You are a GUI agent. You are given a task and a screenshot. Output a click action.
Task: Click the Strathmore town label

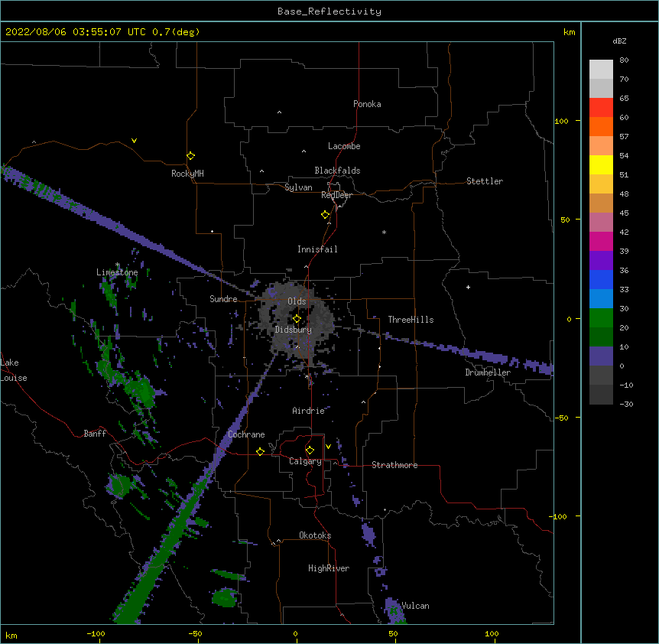pyautogui.click(x=394, y=465)
